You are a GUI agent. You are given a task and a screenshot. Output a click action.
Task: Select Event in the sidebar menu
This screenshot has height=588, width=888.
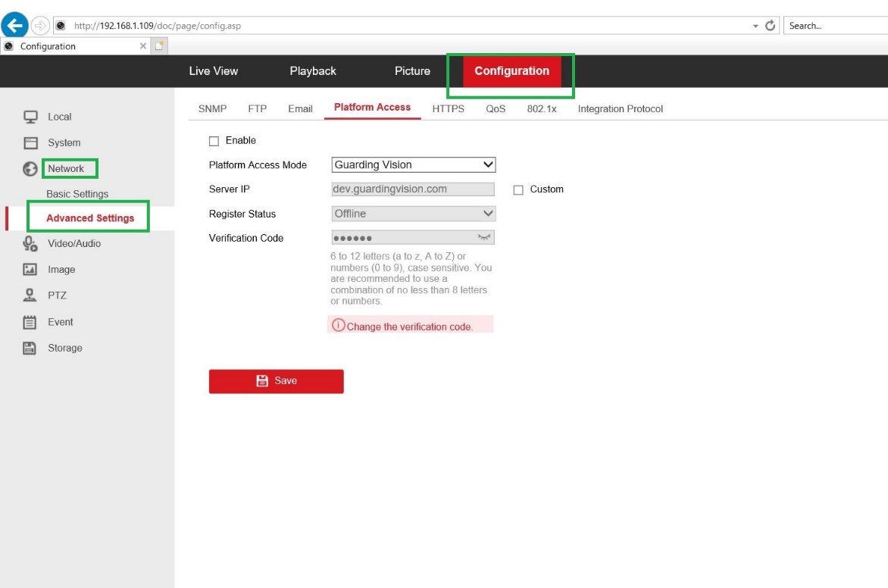click(60, 322)
